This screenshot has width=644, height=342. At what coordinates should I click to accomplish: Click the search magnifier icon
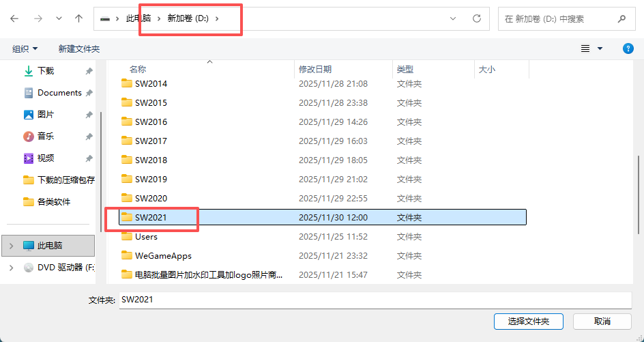pyautogui.click(x=621, y=18)
